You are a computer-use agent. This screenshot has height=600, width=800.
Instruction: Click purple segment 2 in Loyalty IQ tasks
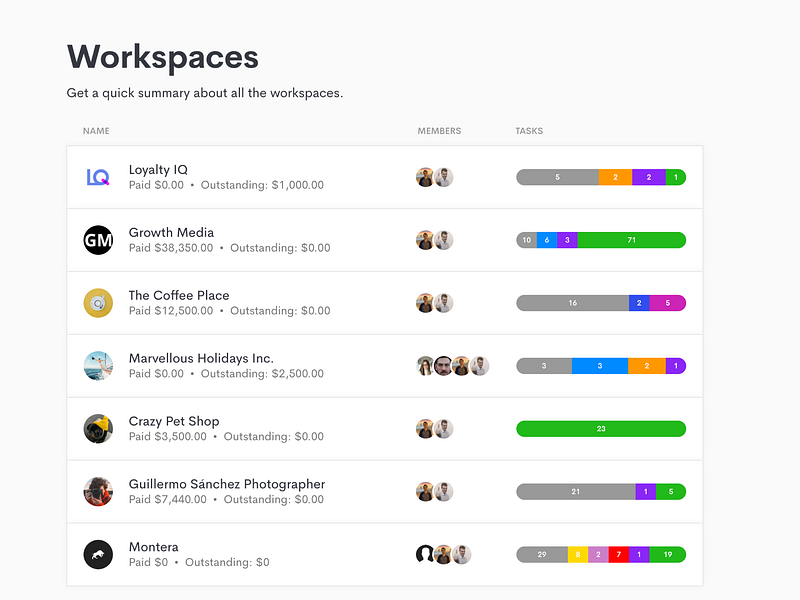(649, 177)
